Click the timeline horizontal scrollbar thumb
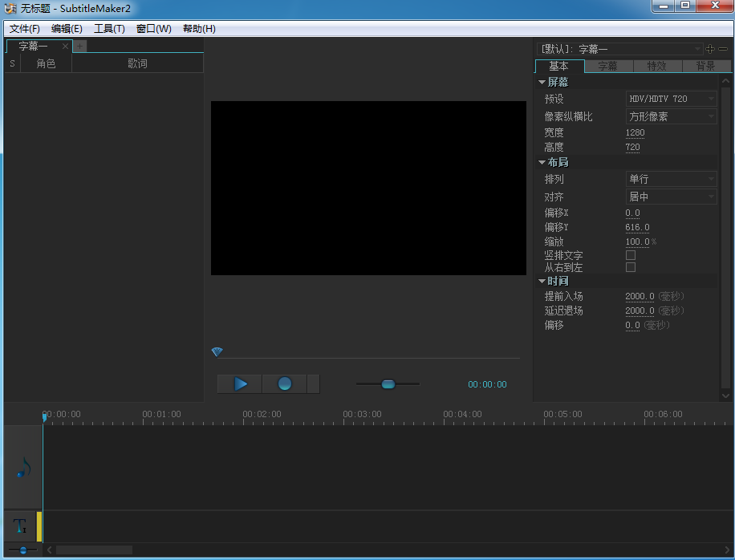The image size is (735, 560). (94, 550)
